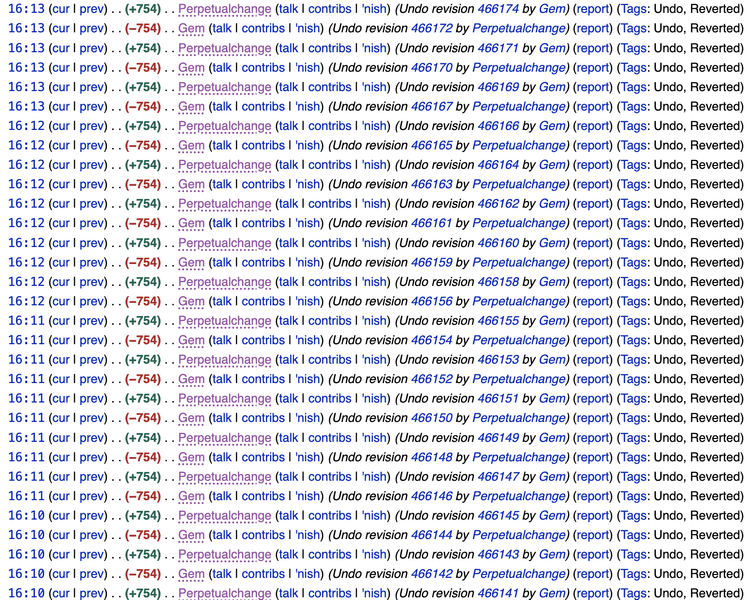Image resolution: width=754 pixels, height=600 pixels.
Task: Click 'report' in the undo 466146 row
Action: pyautogui.click(x=592, y=496)
